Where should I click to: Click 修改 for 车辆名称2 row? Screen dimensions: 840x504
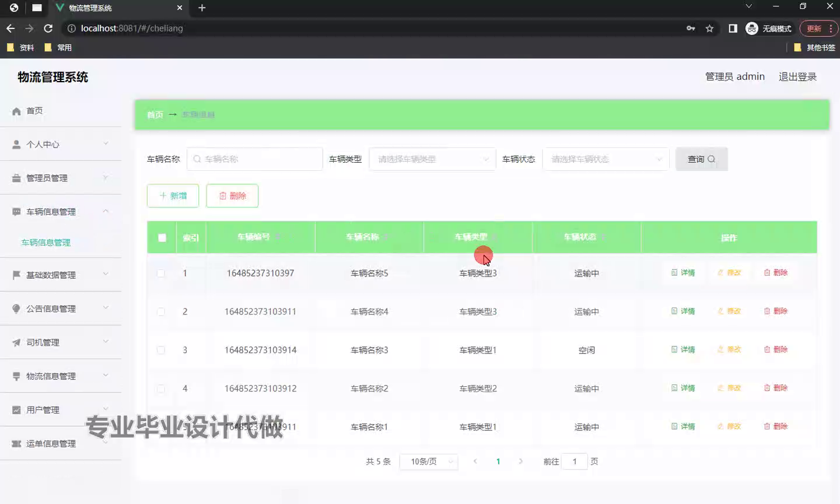point(729,388)
